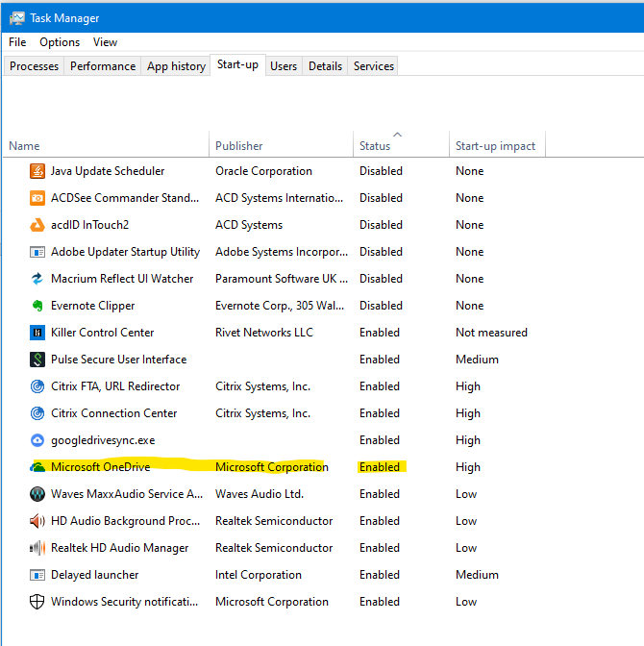This screenshot has width=644, height=646.
Task: Select the Realtek HD Audio Manager icon
Action: (x=37, y=548)
